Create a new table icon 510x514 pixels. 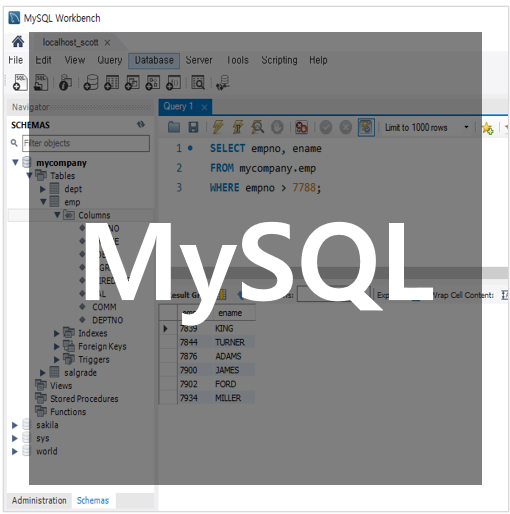tap(111, 82)
